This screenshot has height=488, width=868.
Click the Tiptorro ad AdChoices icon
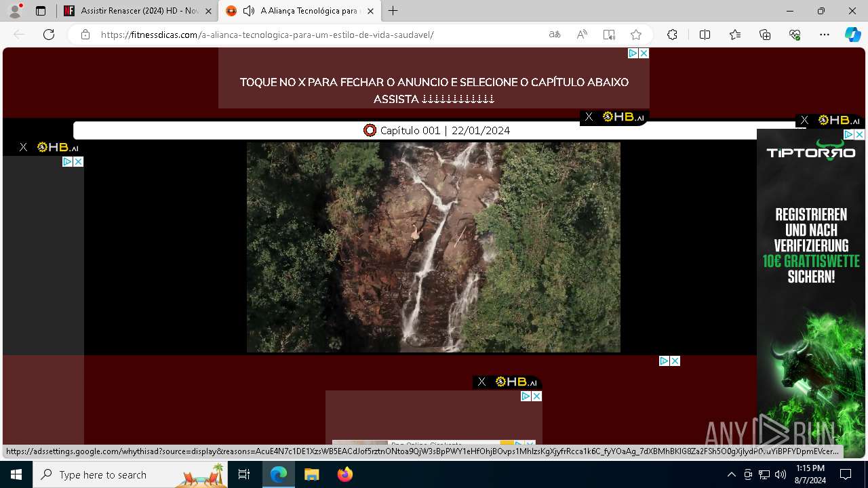coord(849,134)
